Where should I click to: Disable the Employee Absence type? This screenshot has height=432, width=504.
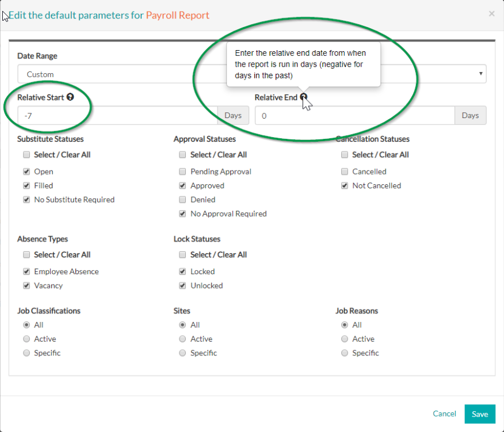click(x=26, y=271)
